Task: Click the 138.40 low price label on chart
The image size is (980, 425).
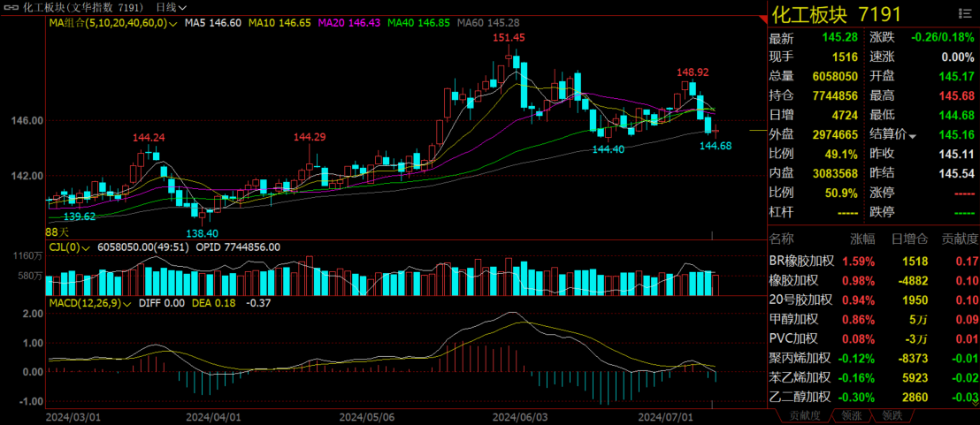Action: coord(202,232)
